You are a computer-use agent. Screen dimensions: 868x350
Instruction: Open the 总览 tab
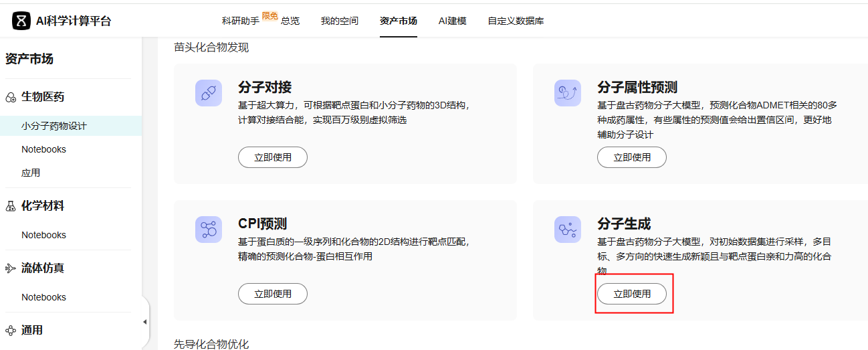[290, 21]
